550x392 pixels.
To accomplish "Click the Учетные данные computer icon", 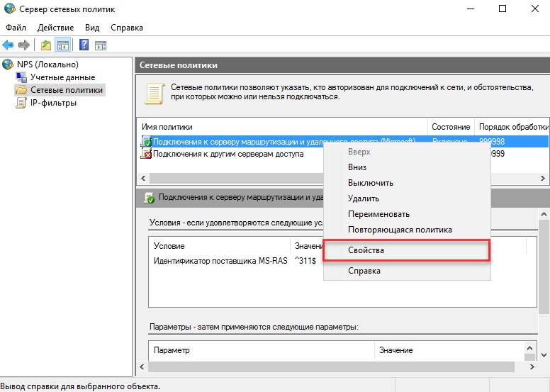I will pyautogui.click(x=21, y=77).
